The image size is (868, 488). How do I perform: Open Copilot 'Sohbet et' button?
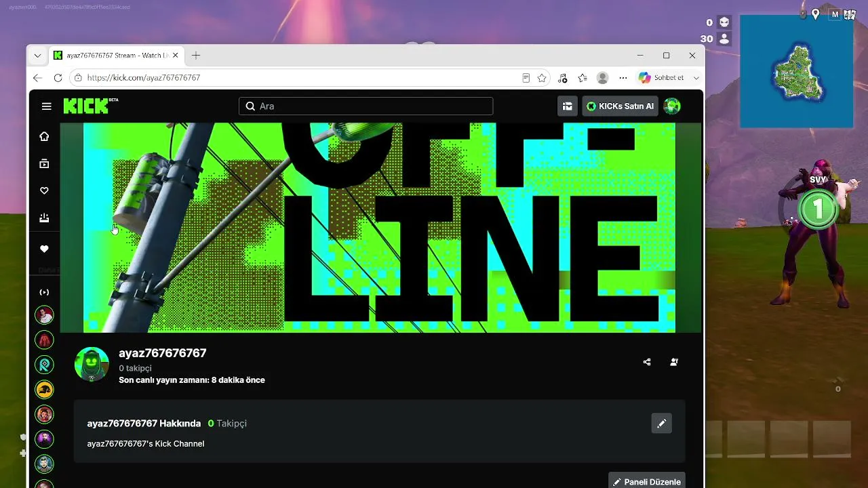point(662,78)
